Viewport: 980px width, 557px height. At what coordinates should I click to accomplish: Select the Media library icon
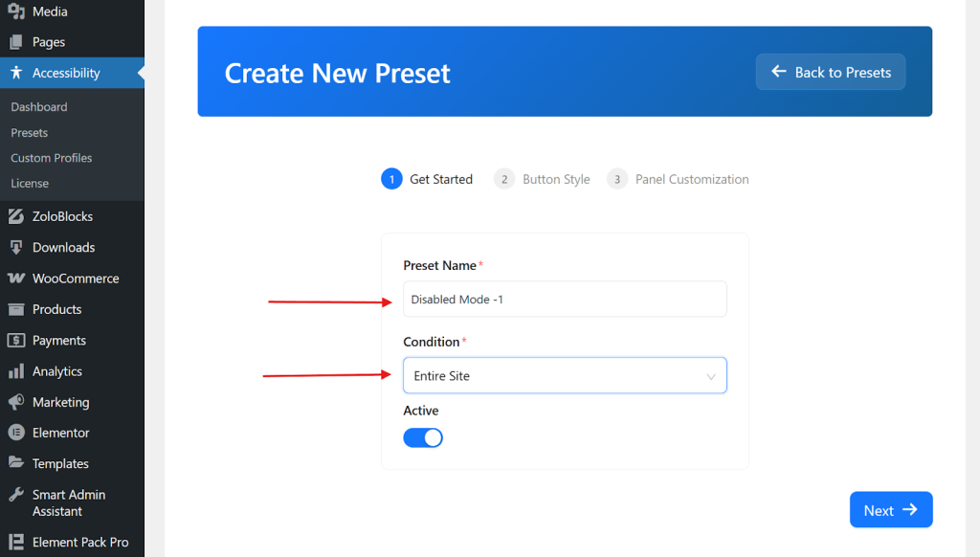tap(19, 11)
